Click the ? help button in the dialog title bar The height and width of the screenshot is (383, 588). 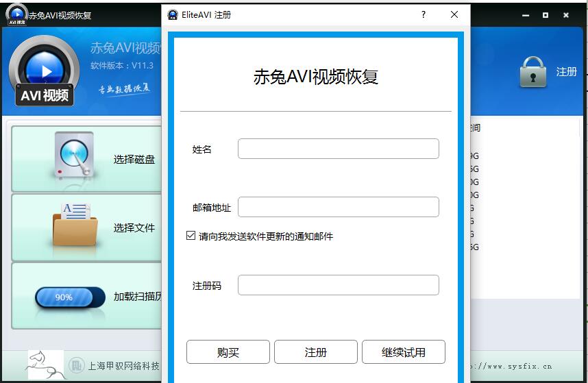click(x=424, y=14)
